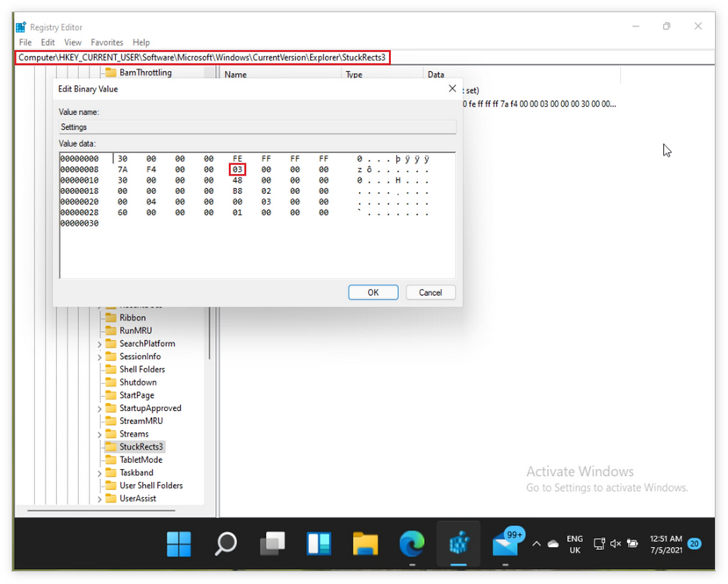
Task: Open Microsoft Edge from taskbar
Action: click(x=412, y=544)
